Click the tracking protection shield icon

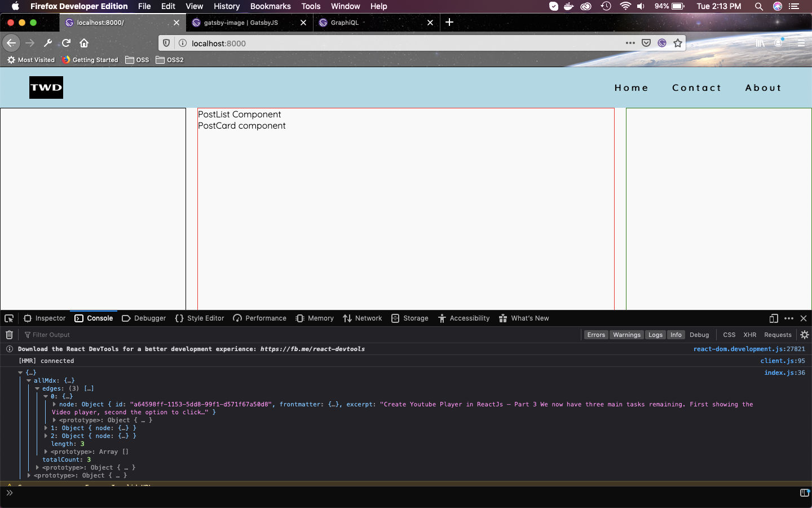[x=166, y=43]
